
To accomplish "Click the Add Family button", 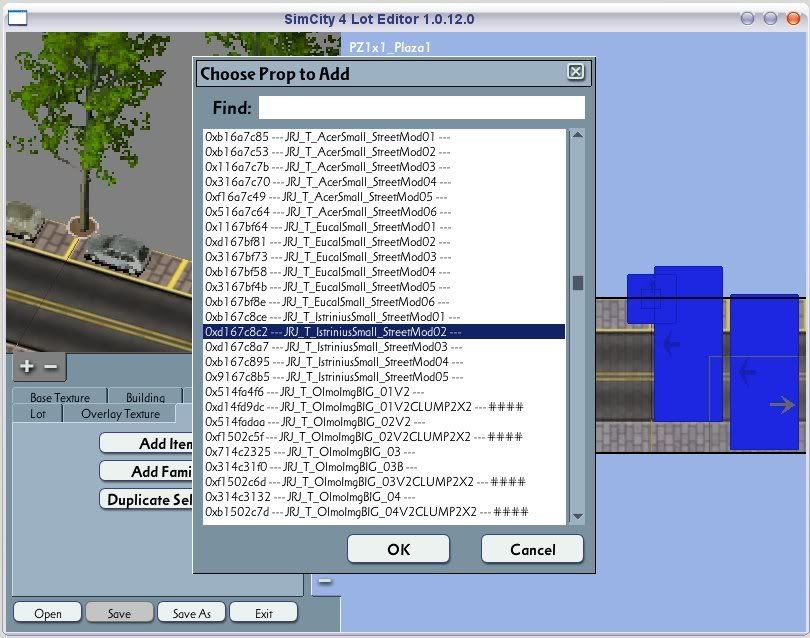I will click(146, 471).
